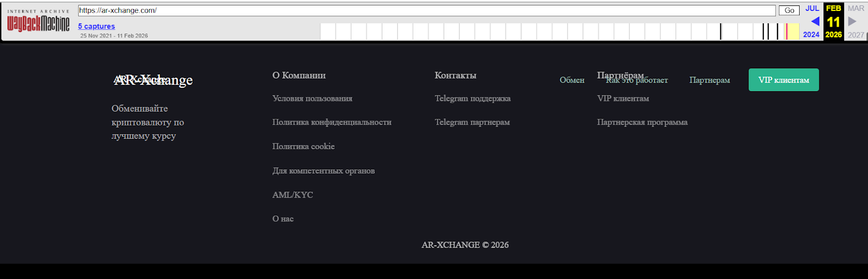Image resolution: width=868 pixels, height=279 pixels.
Task: Open Telegram поддержка link
Action: point(473,98)
